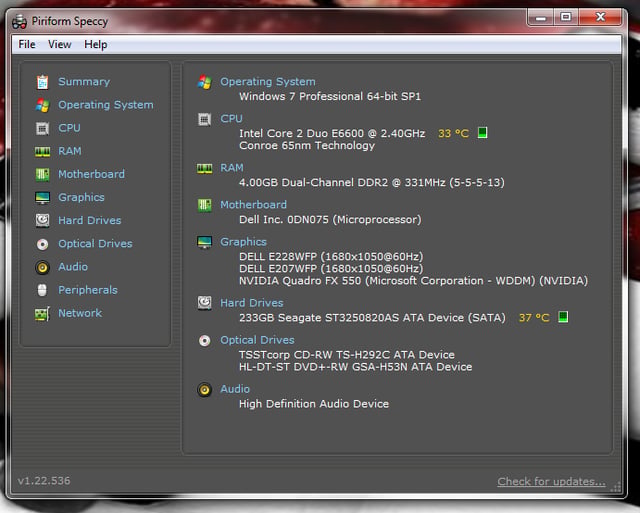640x513 pixels.
Task: Click the Audio speaker icon in summary panel
Action: pos(204,390)
